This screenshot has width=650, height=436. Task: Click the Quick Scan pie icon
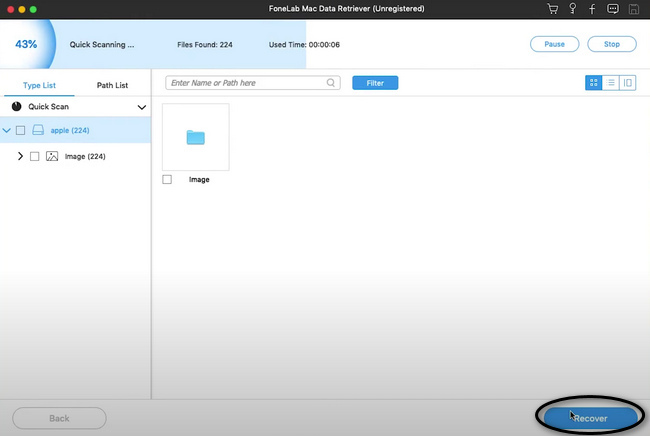(17, 107)
